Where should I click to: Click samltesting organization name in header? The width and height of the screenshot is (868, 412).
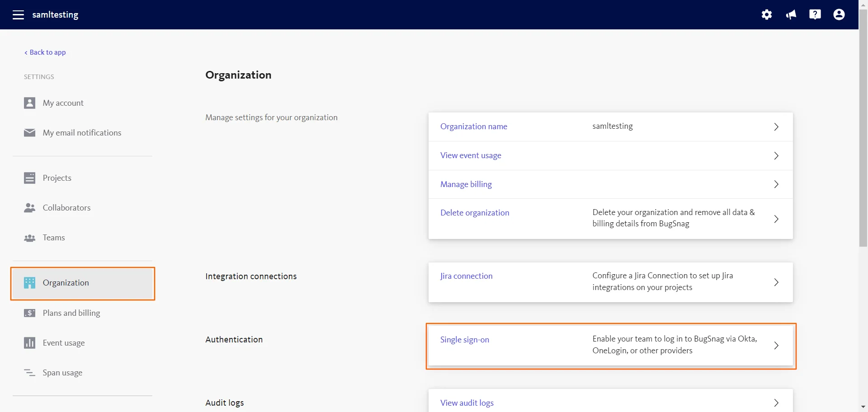[x=55, y=14]
